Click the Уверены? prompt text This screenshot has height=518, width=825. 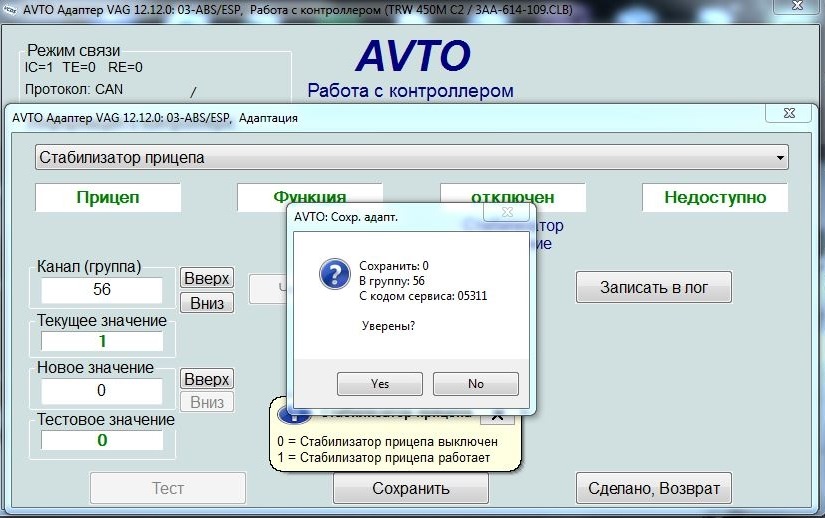388,326
